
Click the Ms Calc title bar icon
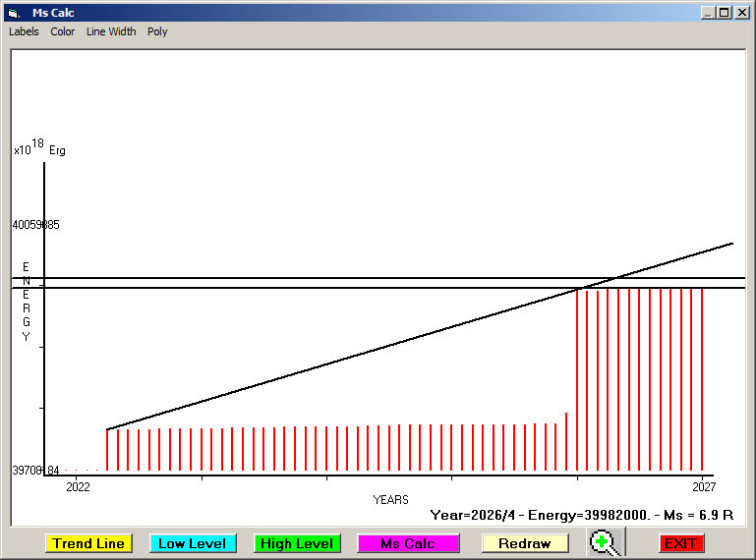(14, 13)
